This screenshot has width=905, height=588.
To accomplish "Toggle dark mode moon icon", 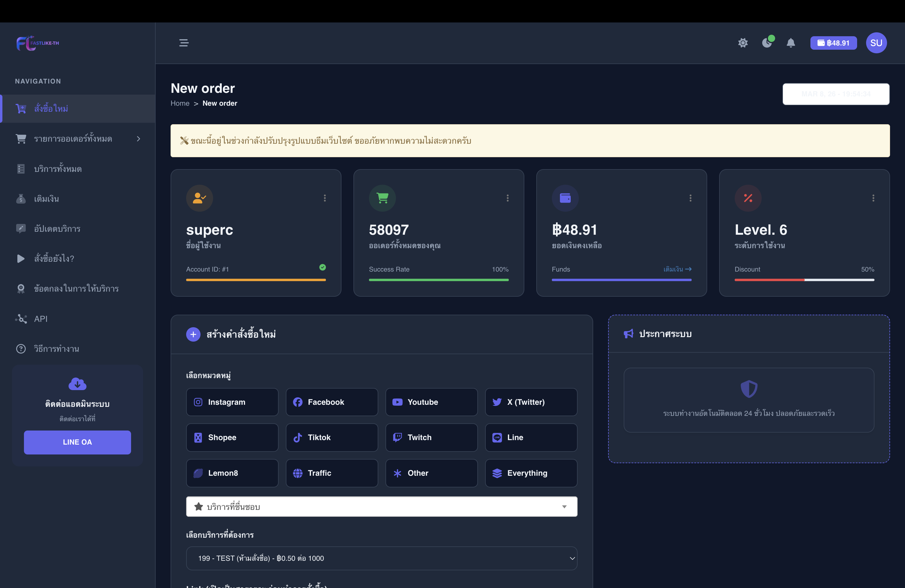I will tap(767, 43).
